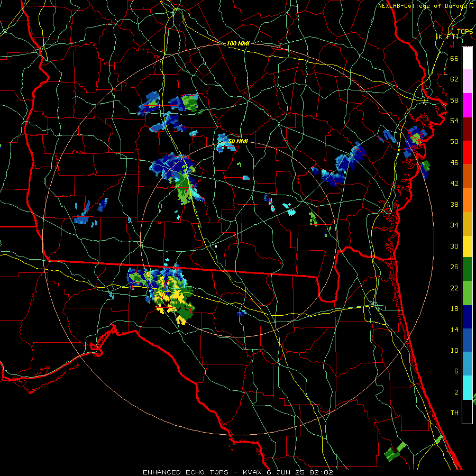The image size is (476, 476).
Task: Click the legend value "46"
Action: tap(454, 163)
